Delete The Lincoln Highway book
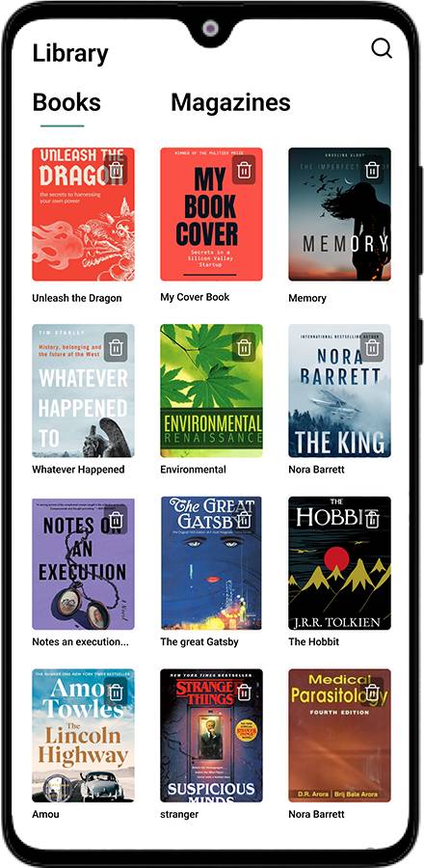This screenshot has height=868, width=424. pos(116,692)
